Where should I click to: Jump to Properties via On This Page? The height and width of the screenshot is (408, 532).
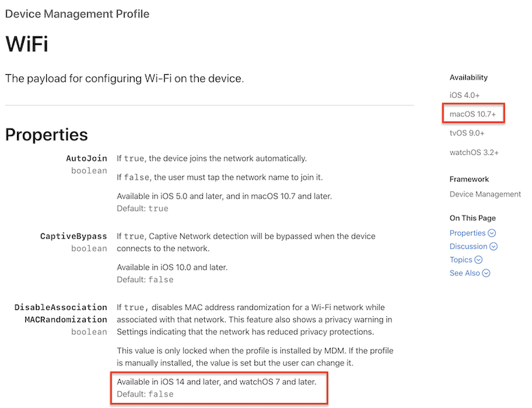(x=467, y=233)
